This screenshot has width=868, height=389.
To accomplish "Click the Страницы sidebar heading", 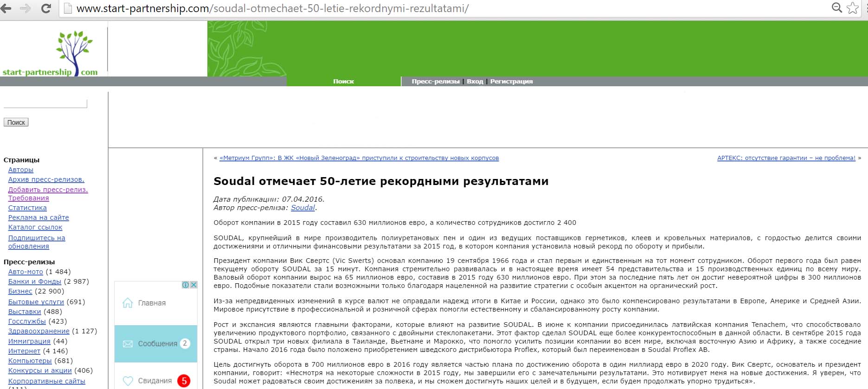I will pos(21,160).
